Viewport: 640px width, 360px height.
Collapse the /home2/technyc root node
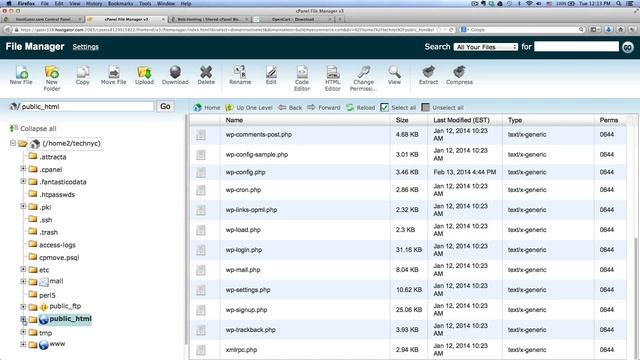point(13,143)
